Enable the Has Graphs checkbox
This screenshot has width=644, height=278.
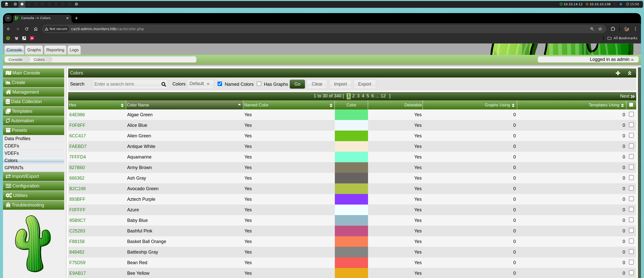[x=259, y=84]
